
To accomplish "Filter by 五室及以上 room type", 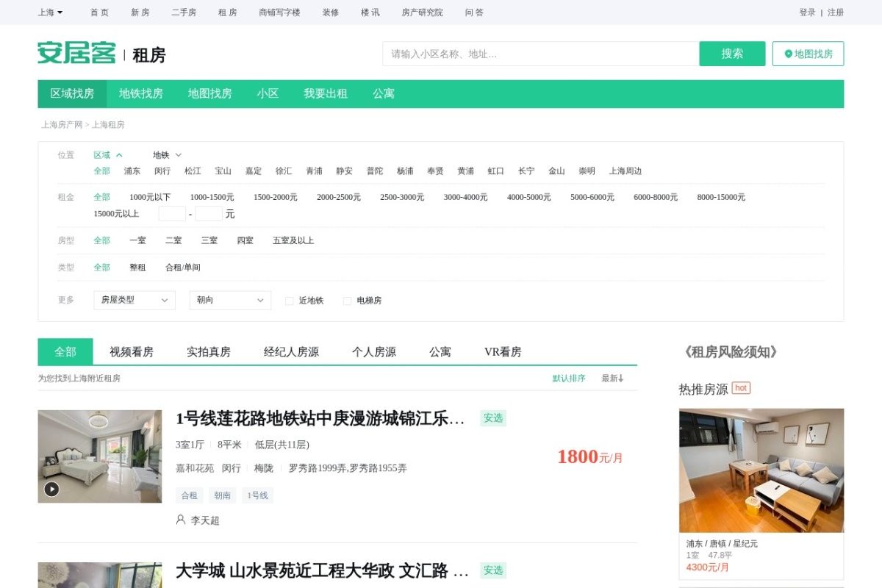I will click(293, 240).
